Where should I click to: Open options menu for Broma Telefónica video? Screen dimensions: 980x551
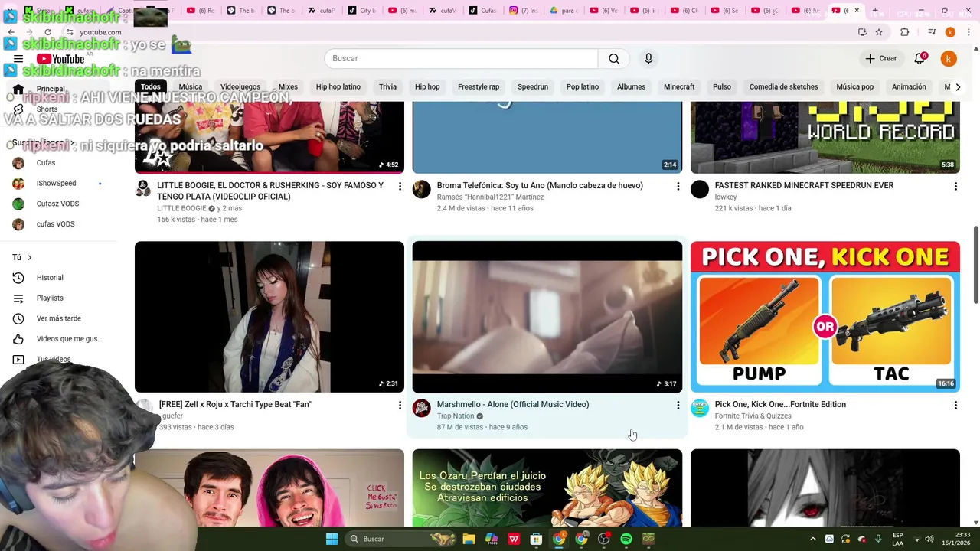click(x=678, y=186)
